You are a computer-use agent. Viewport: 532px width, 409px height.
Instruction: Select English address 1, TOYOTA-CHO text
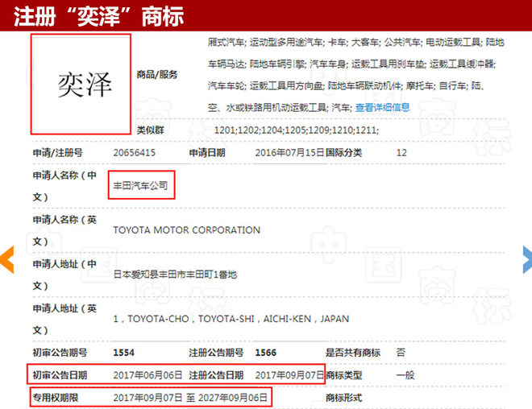(231, 319)
